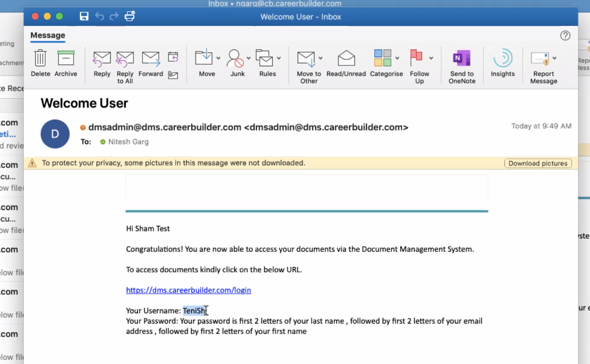590x364 pixels.
Task: Forward the Welcome User email
Action: (151, 59)
